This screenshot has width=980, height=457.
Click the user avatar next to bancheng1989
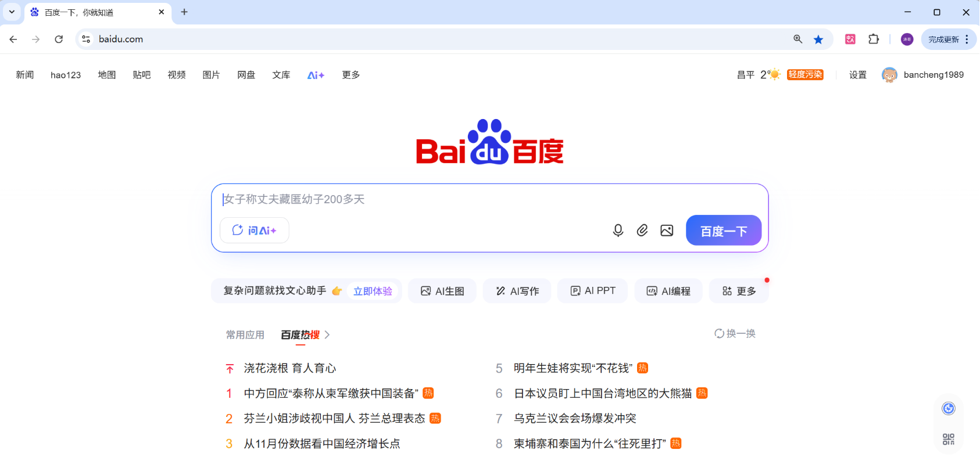[x=889, y=75]
